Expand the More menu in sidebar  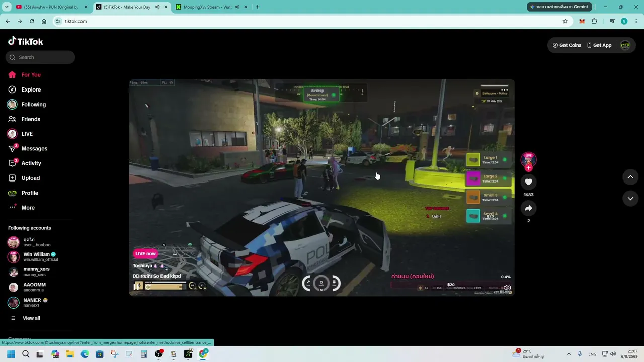22,208
